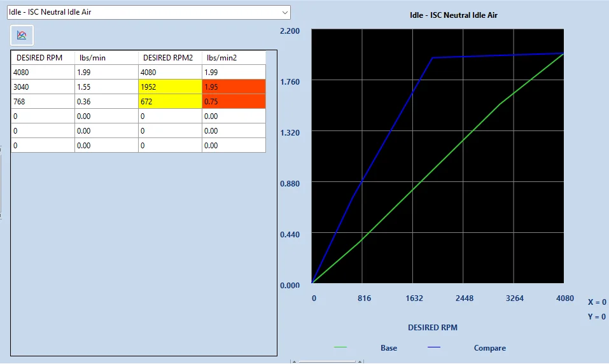The width and height of the screenshot is (609, 364).
Task: Click the 1.320 y-axis label
Action: click(290, 133)
